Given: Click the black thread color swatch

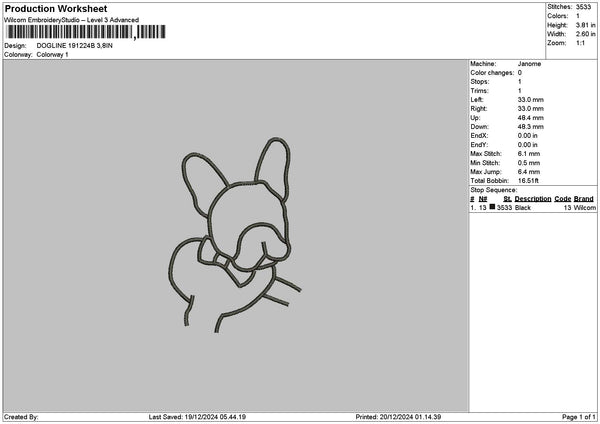Looking at the screenshot, I should point(492,207).
